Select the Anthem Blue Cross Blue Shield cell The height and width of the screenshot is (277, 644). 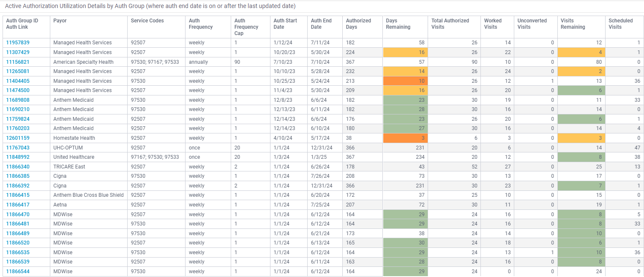[x=88, y=195]
